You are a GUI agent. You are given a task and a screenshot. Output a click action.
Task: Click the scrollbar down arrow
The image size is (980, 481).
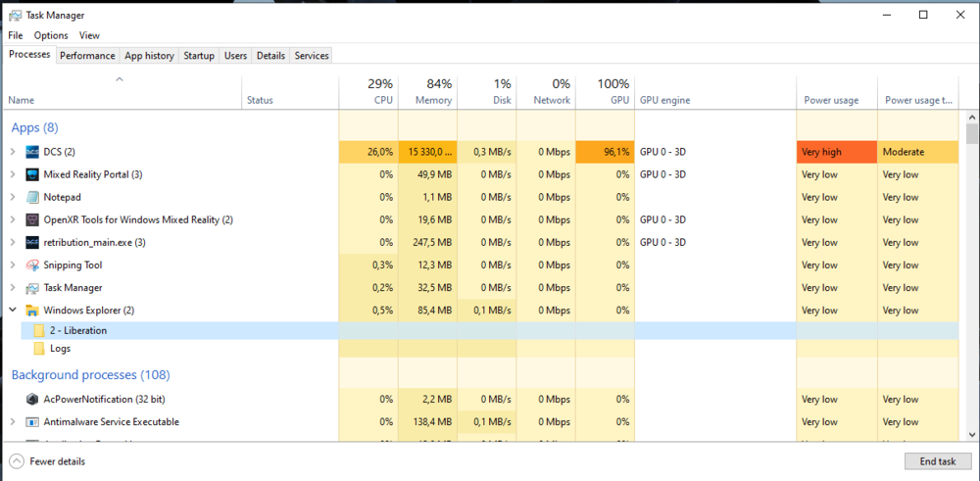(x=972, y=434)
